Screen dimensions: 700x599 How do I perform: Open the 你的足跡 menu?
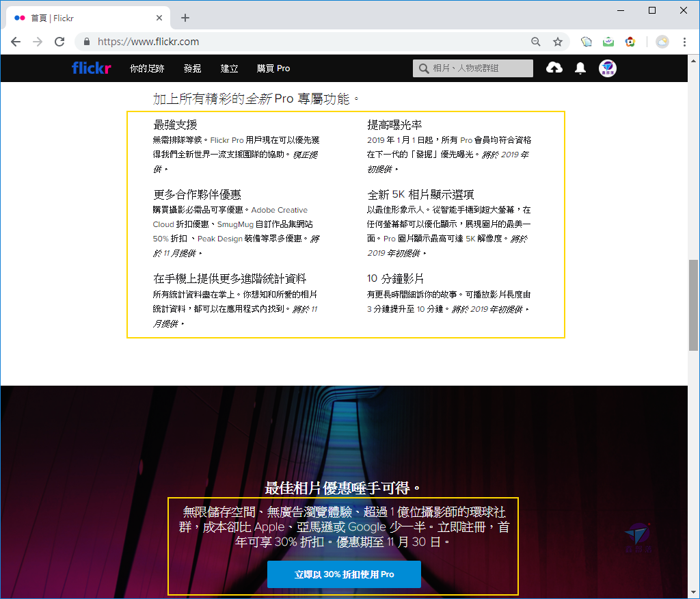coord(147,68)
